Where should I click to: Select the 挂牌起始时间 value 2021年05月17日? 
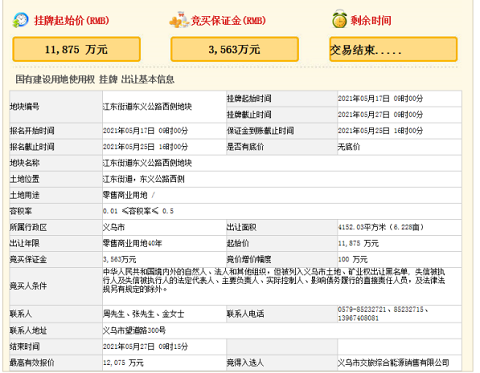click(x=364, y=99)
